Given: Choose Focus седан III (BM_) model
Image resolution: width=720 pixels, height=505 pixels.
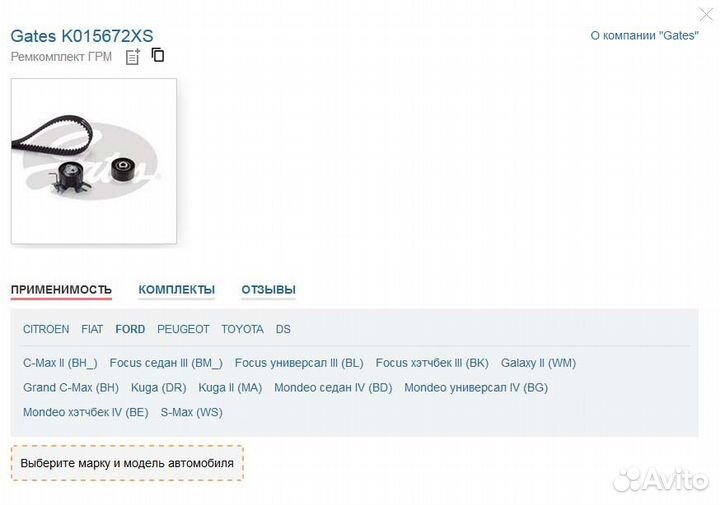Looking at the screenshot, I should coord(166,363).
